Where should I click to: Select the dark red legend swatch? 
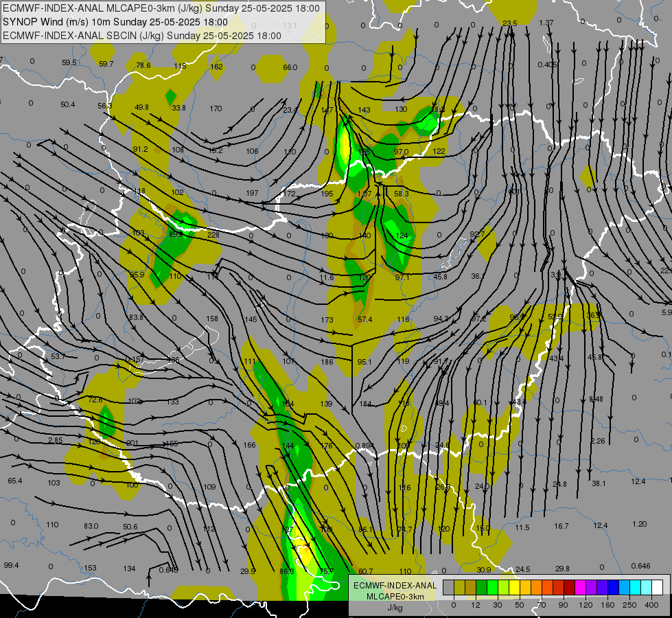(569, 587)
